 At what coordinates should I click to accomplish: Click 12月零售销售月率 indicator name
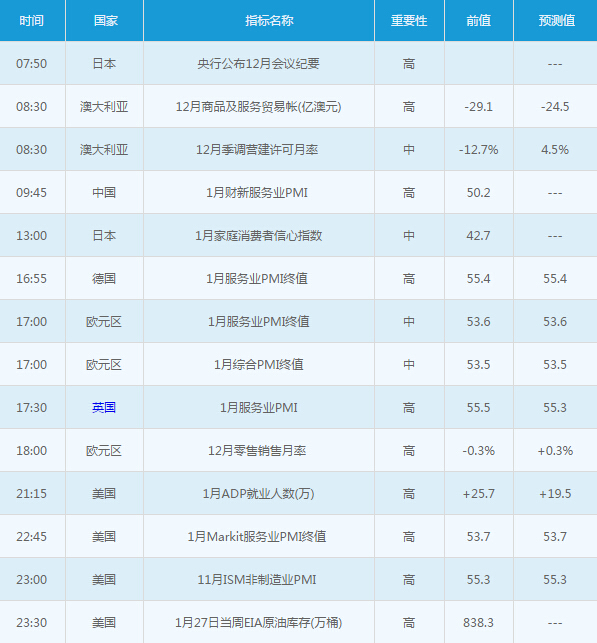(257, 451)
